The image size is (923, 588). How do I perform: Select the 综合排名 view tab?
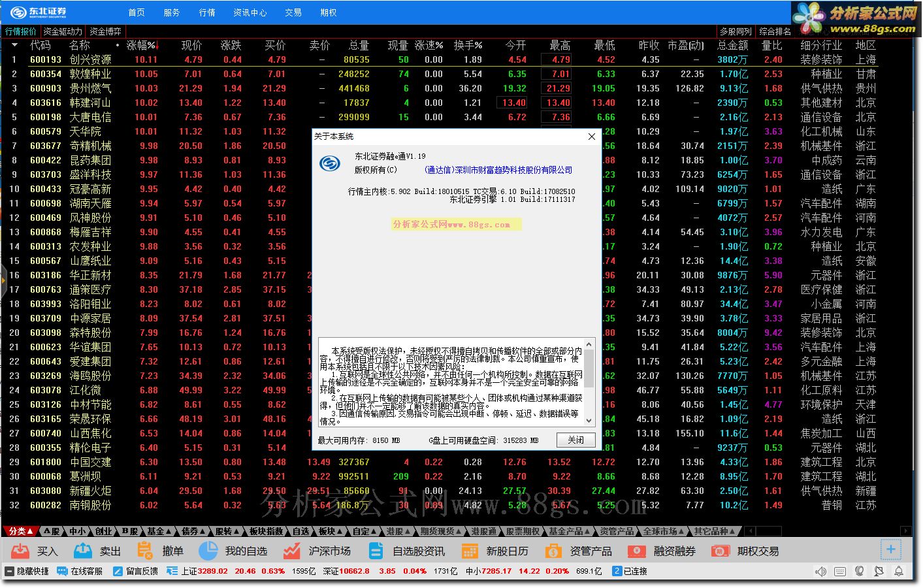[775, 31]
